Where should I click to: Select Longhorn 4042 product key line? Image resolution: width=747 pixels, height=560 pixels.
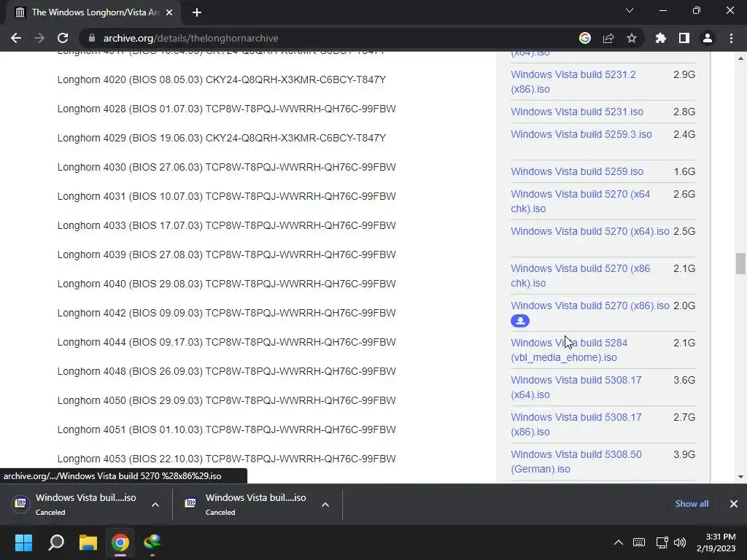(x=226, y=313)
